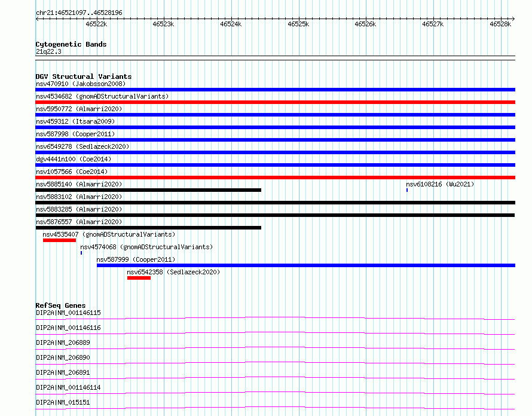Click the 46522k ruler position
The height and width of the screenshot is (416, 532).
[x=96, y=24]
